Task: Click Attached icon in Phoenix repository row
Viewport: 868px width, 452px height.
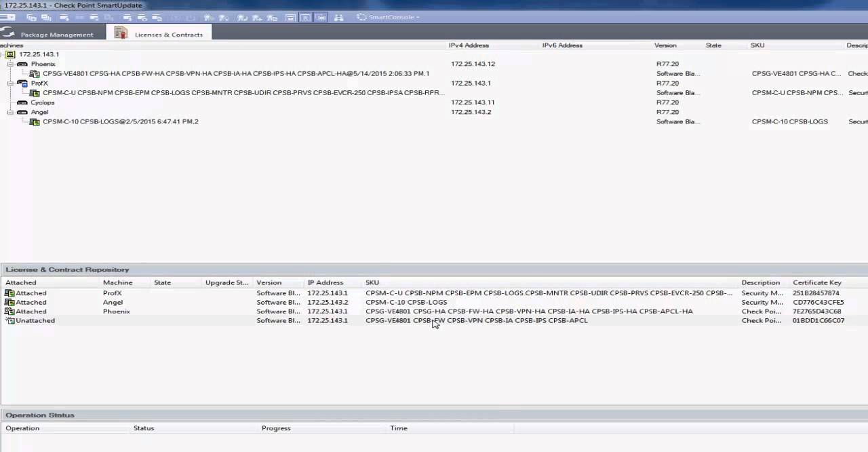Action: (9, 312)
